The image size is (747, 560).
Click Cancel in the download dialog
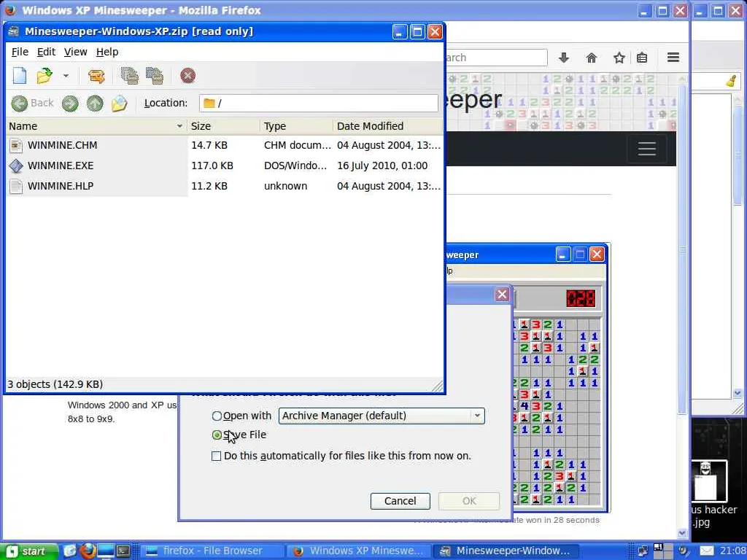(400, 501)
